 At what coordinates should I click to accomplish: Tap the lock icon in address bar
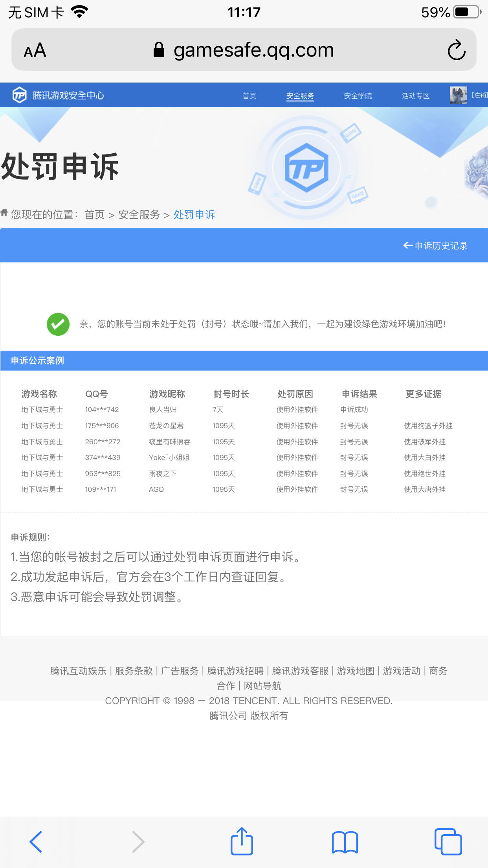159,50
